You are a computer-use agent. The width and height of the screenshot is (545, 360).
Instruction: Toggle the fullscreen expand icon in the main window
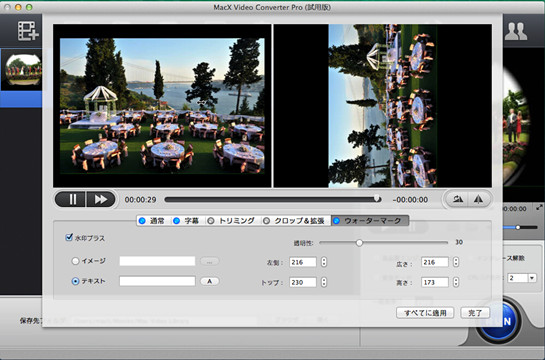pos(539,207)
